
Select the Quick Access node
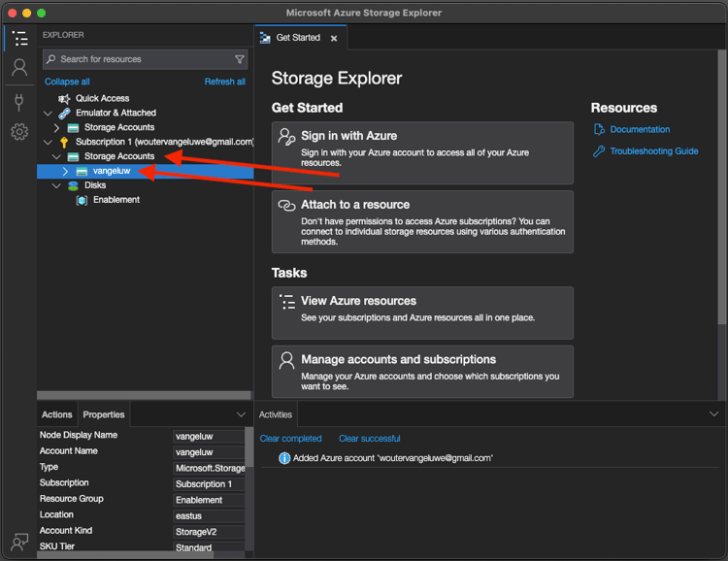(x=102, y=98)
